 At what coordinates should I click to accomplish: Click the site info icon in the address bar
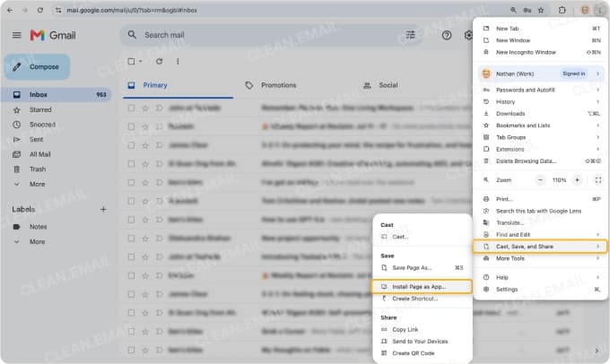click(x=58, y=10)
